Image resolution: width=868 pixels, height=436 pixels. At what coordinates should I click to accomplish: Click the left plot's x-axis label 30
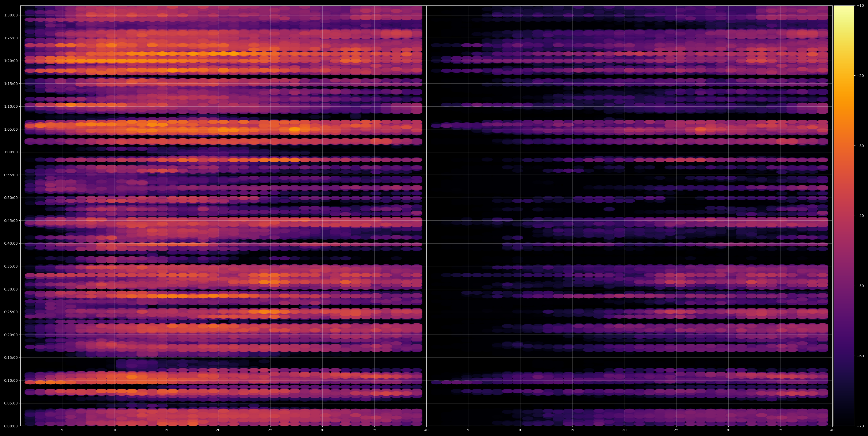(322, 430)
